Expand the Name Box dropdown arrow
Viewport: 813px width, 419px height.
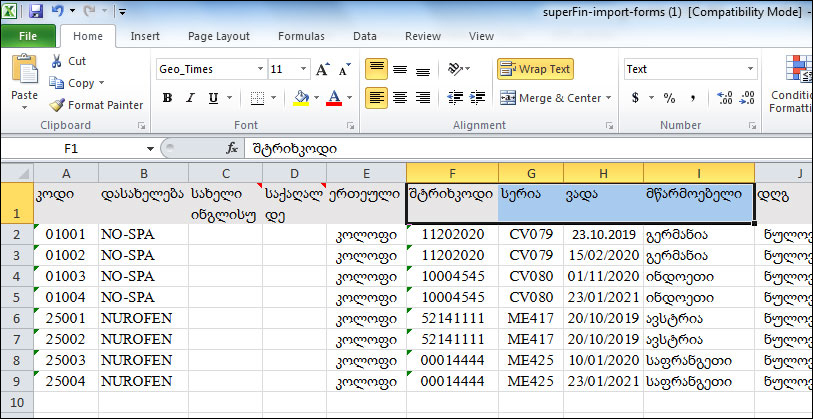click(x=150, y=149)
